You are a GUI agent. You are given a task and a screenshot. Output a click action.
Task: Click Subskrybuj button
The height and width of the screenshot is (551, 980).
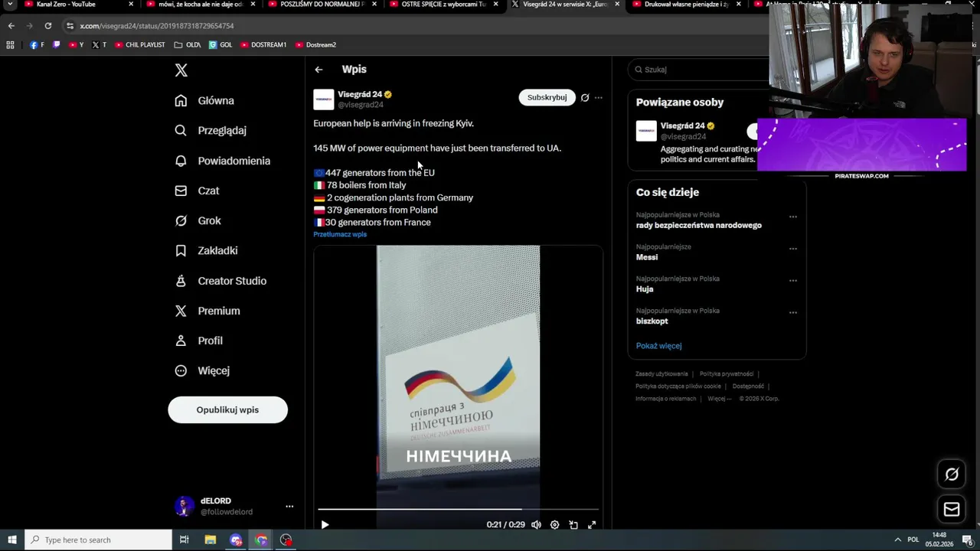547,97
